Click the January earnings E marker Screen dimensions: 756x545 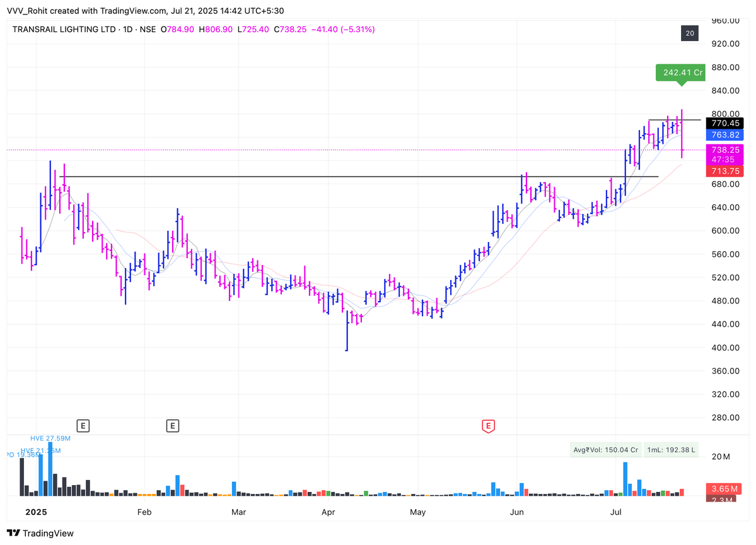tap(83, 426)
